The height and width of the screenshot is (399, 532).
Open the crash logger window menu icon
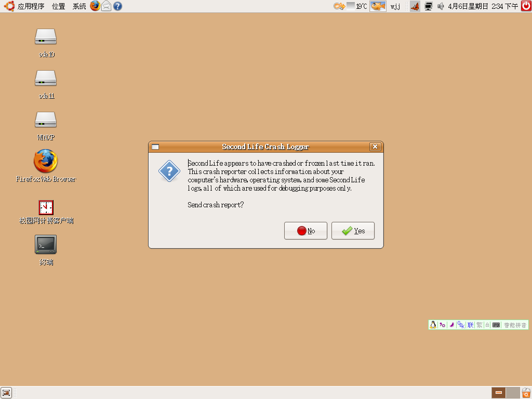click(155, 147)
